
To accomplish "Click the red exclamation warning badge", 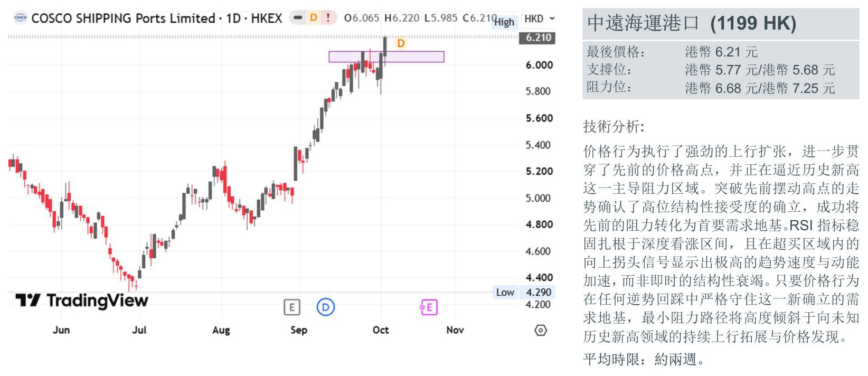I will point(328,18).
